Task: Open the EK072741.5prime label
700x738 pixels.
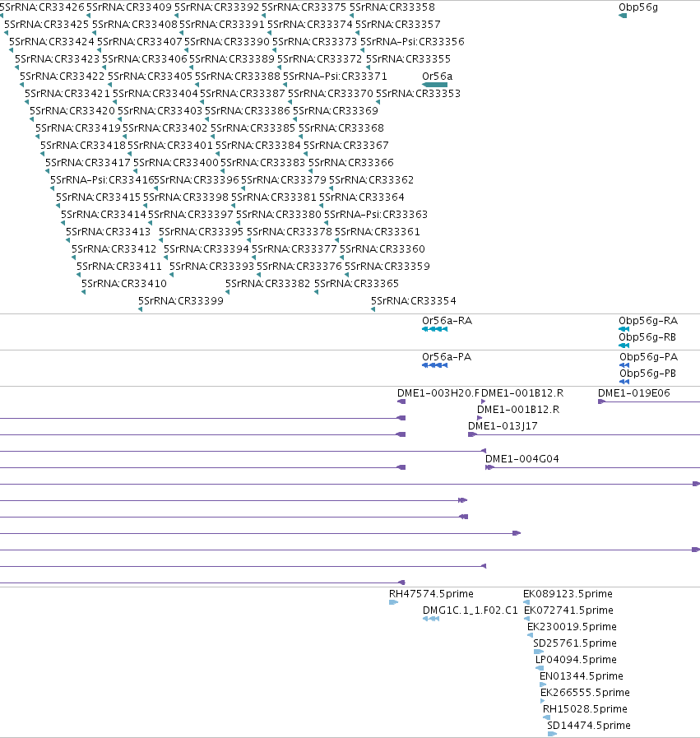Action: point(568,610)
